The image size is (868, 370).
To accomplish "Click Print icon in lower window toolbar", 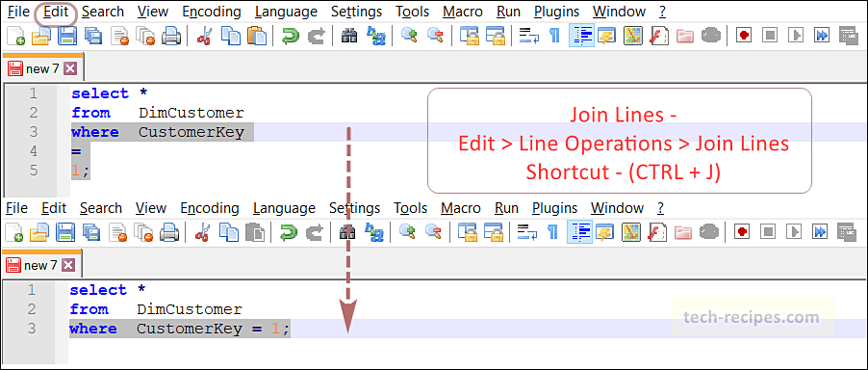I will (x=169, y=232).
